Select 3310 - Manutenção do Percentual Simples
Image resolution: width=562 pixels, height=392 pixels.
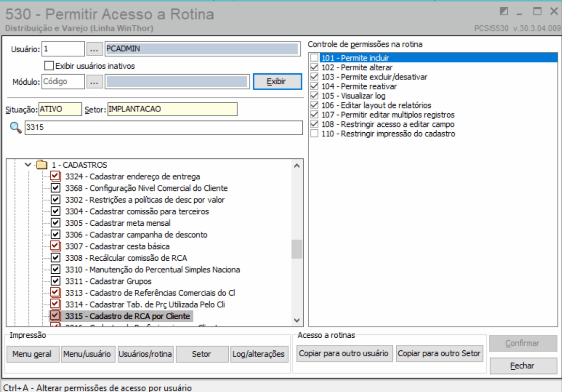(x=152, y=270)
